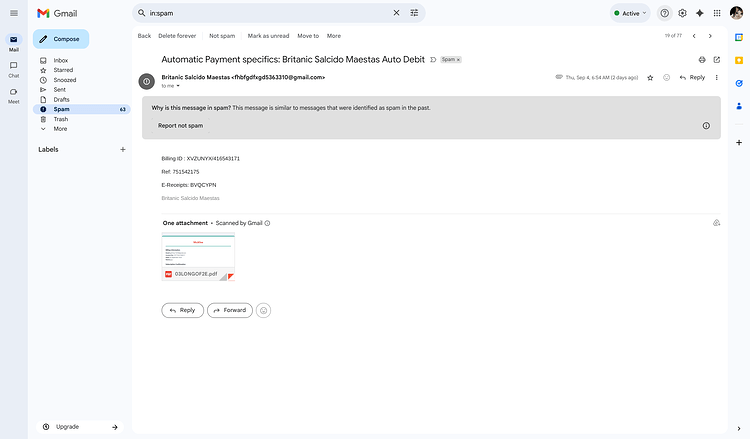Click the Upgrade button
Viewport: 750px width, 439px height.
pyautogui.click(x=80, y=427)
